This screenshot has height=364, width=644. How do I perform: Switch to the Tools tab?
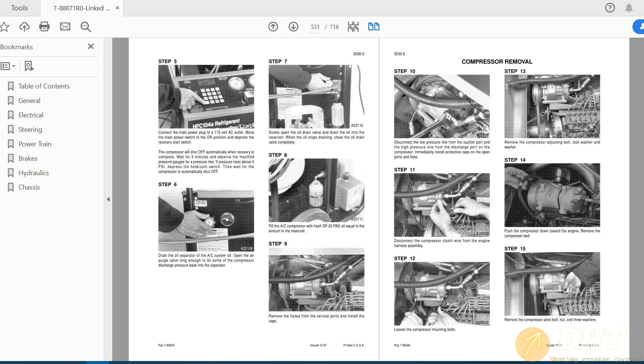(19, 8)
